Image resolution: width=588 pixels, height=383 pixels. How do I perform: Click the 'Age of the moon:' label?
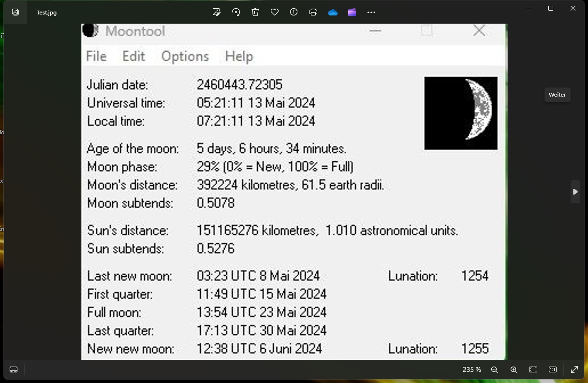[x=133, y=149]
